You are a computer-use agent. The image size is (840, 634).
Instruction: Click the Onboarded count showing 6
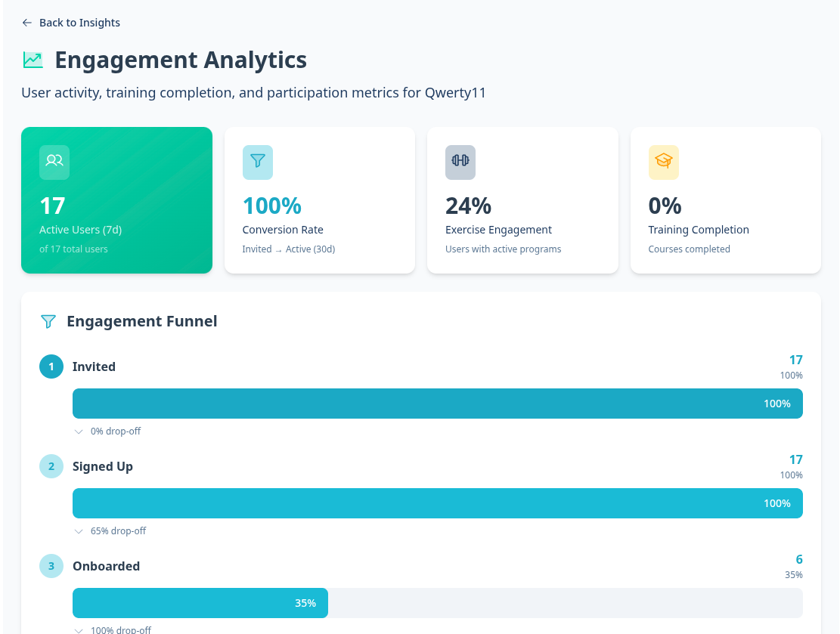(799, 559)
